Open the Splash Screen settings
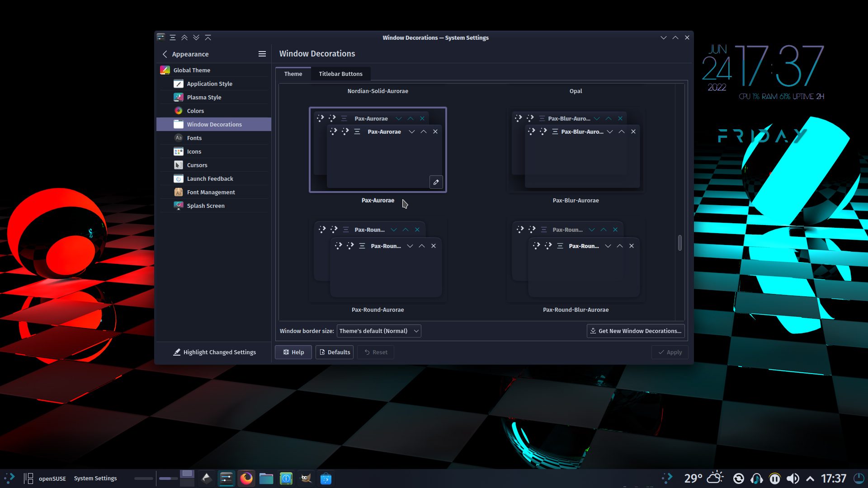The height and width of the screenshot is (488, 868). click(214, 206)
